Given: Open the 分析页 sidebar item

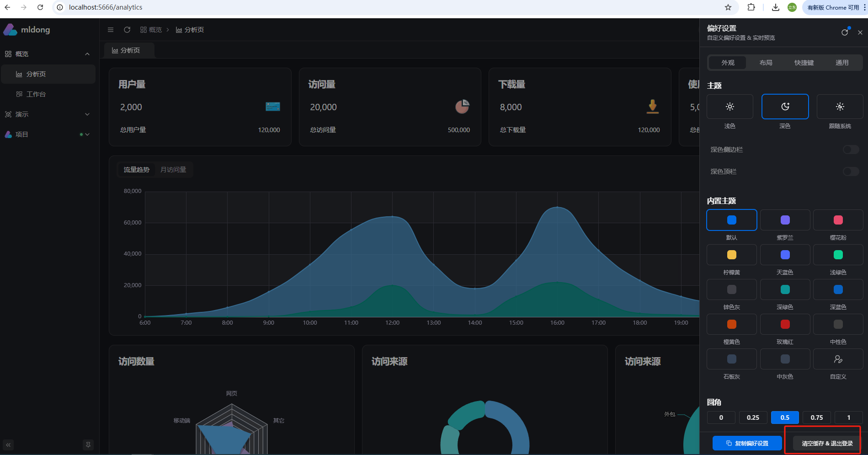Looking at the screenshot, I should click(48, 74).
